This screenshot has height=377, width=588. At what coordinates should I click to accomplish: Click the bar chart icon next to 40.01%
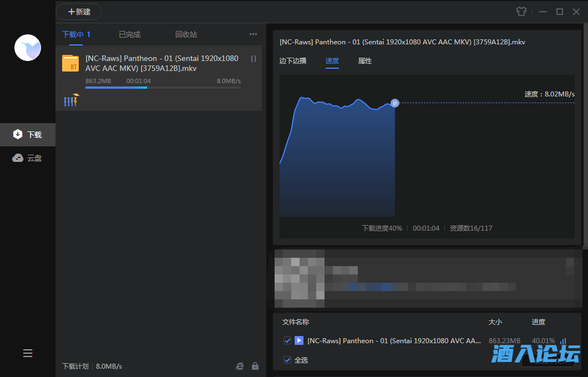(x=563, y=341)
